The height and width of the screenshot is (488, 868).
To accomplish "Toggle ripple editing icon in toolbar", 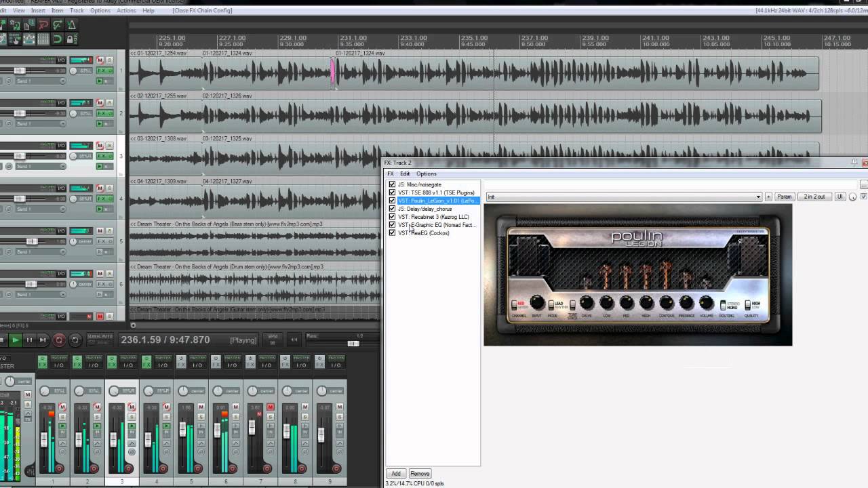I will tap(15, 39).
